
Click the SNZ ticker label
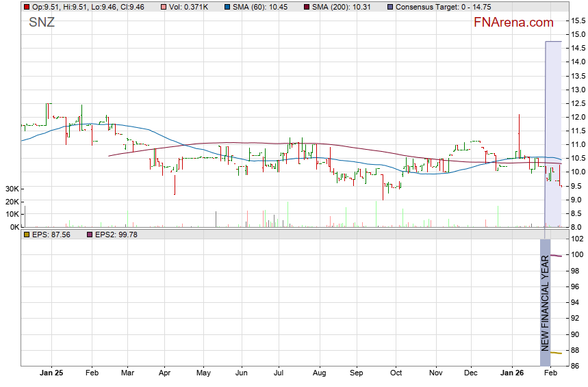[42, 23]
